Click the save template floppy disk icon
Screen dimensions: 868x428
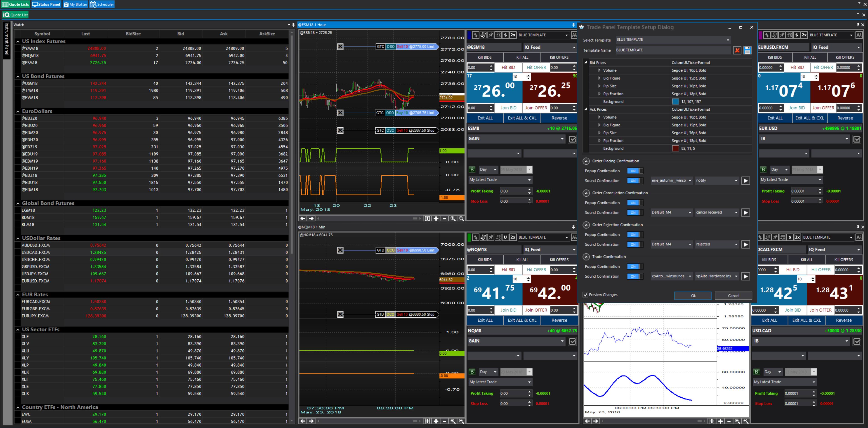[747, 50]
